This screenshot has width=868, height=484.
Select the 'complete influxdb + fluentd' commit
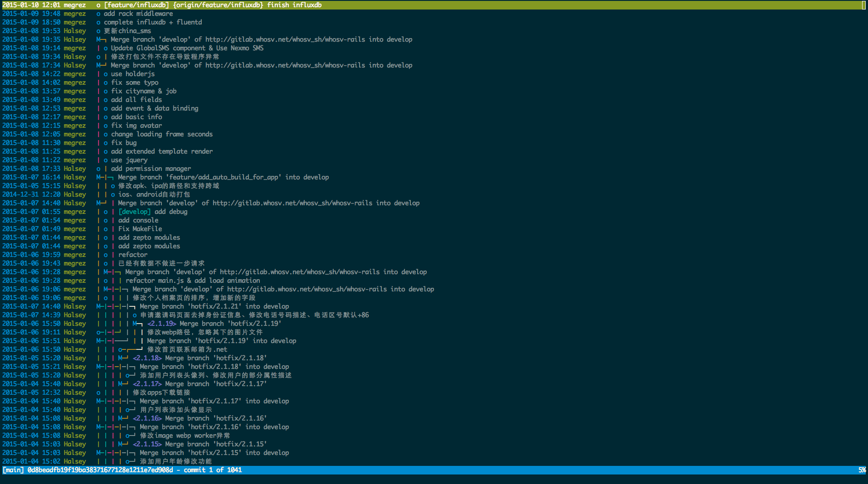pyautogui.click(x=433, y=22)
